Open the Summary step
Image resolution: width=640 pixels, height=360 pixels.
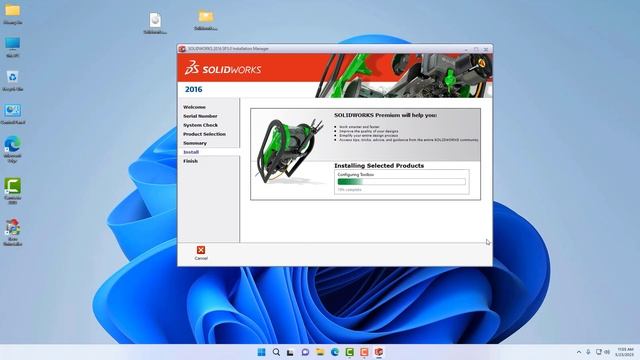[195, 143]
